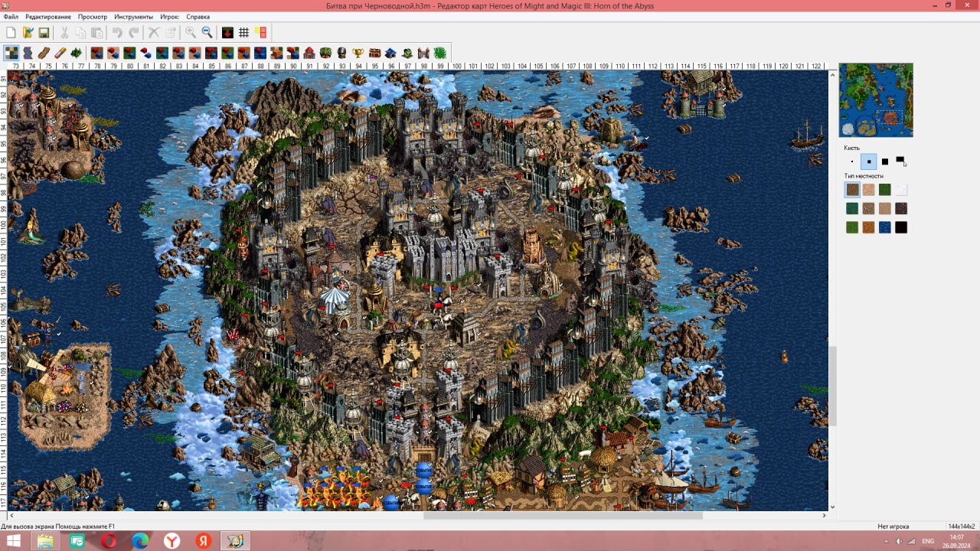Switch to underground level with red arrow icon
This screenshot has width=980, height=551.
pyautogui.click(x=227, y=32)
